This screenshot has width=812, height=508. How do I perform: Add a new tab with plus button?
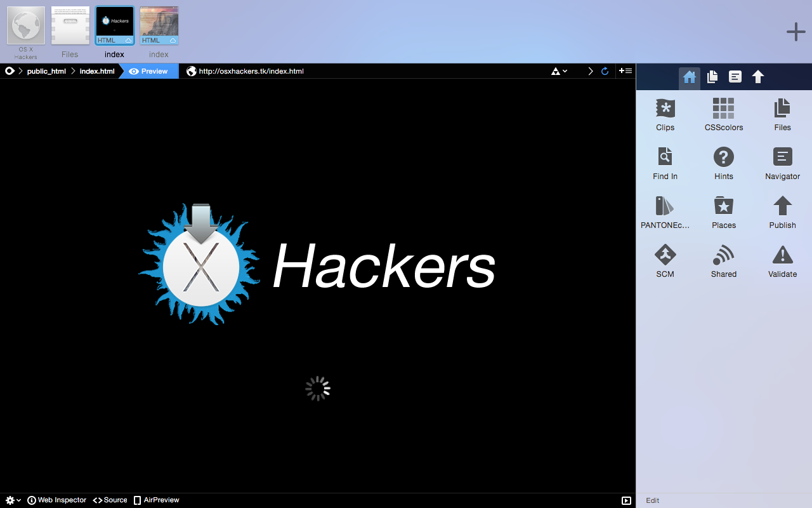(x=796, y=32)
